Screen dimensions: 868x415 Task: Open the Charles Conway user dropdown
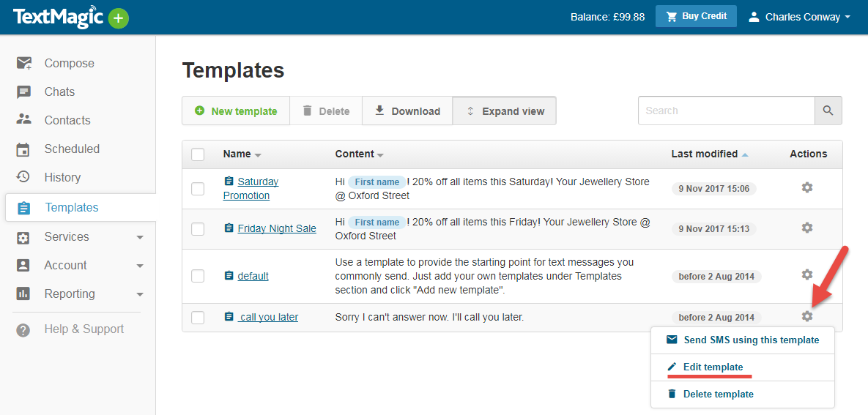(x=799, y=17)
